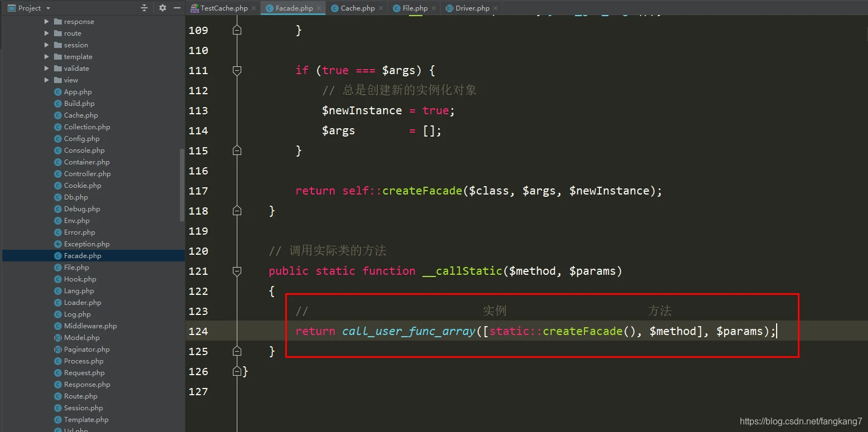Close the Cache.php editor tab
The height and width of the screenshot is (432, 868).
click(381, 8)
